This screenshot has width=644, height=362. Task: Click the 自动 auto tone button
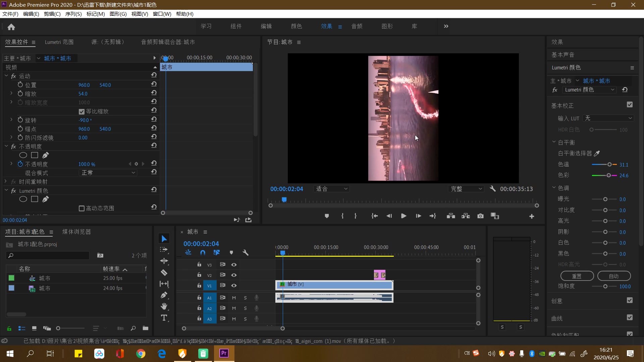613,276
